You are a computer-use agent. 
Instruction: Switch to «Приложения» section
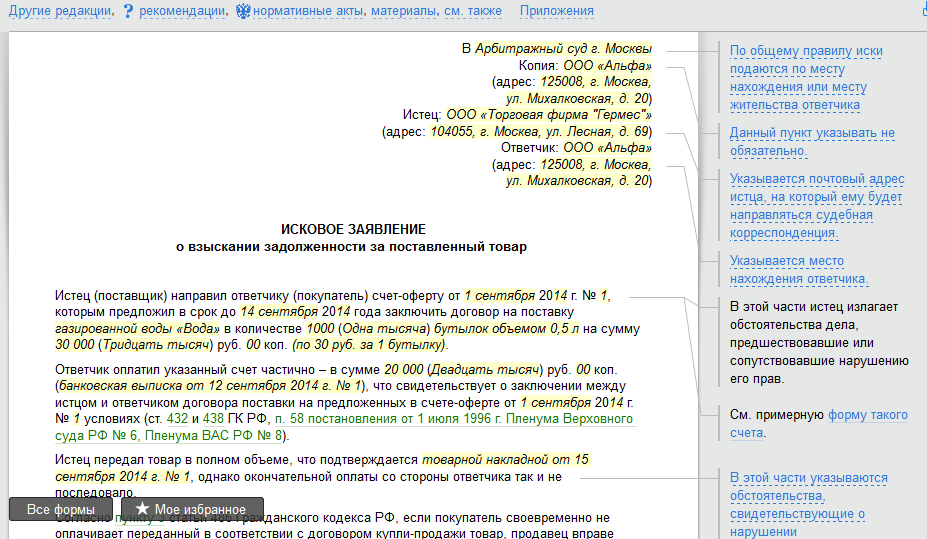(556, 11)
